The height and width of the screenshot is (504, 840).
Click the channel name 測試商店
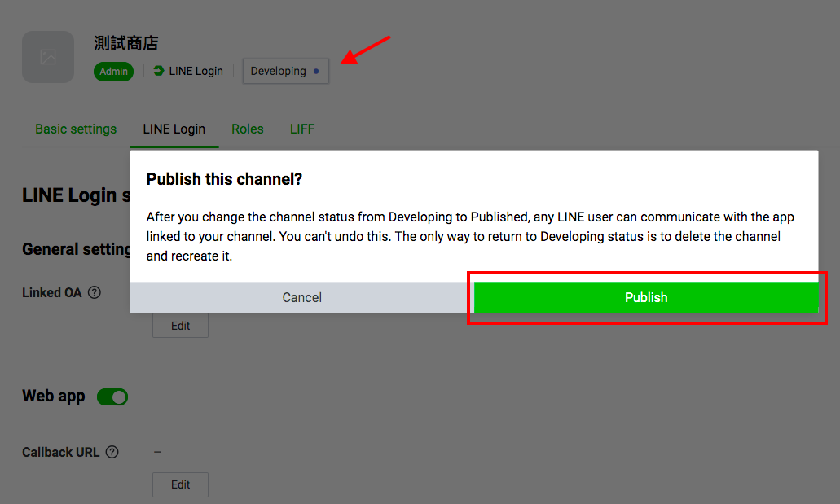tap(126, 43)
